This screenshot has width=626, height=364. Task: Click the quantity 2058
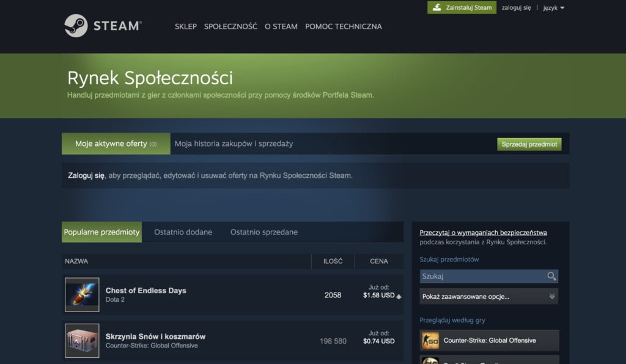pos(333,296)
